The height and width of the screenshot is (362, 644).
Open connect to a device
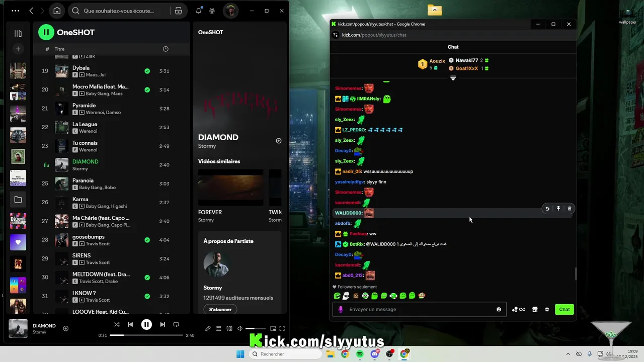click(229, 328)
